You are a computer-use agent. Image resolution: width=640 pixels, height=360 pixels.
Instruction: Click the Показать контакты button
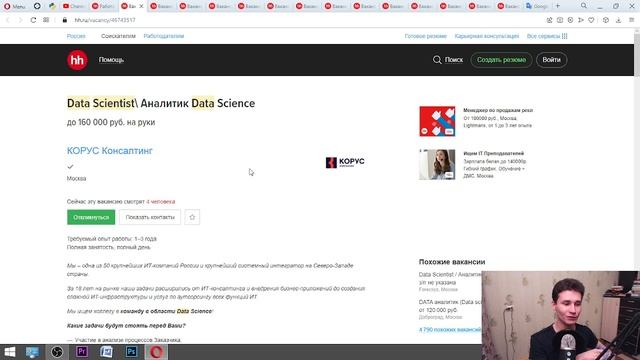(x=150, y=217)
